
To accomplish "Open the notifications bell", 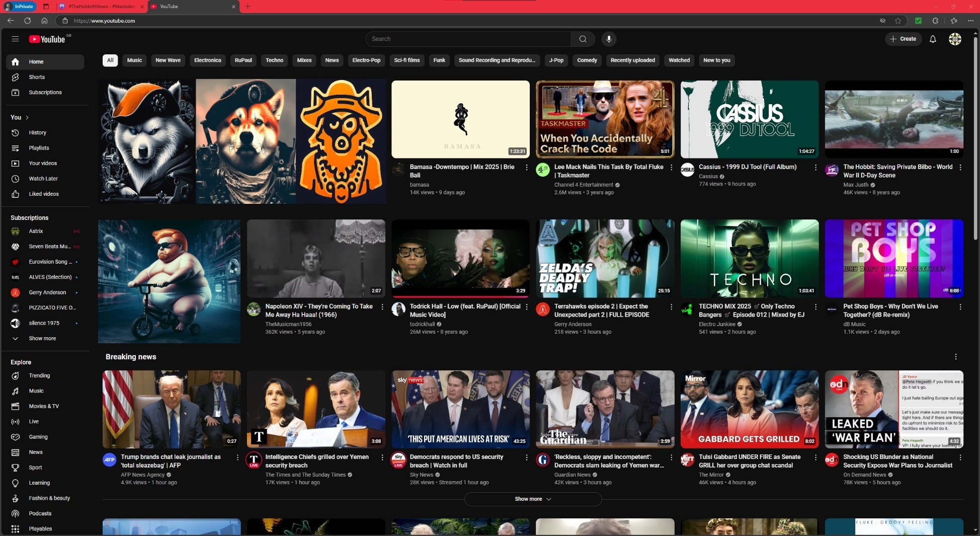I will pyautogui.click(x=933, y=39).
